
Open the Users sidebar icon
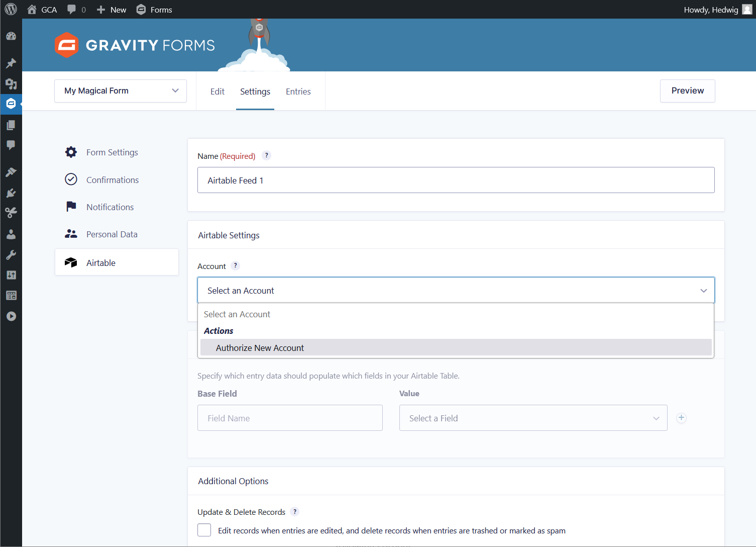click(x=11, y=234)
